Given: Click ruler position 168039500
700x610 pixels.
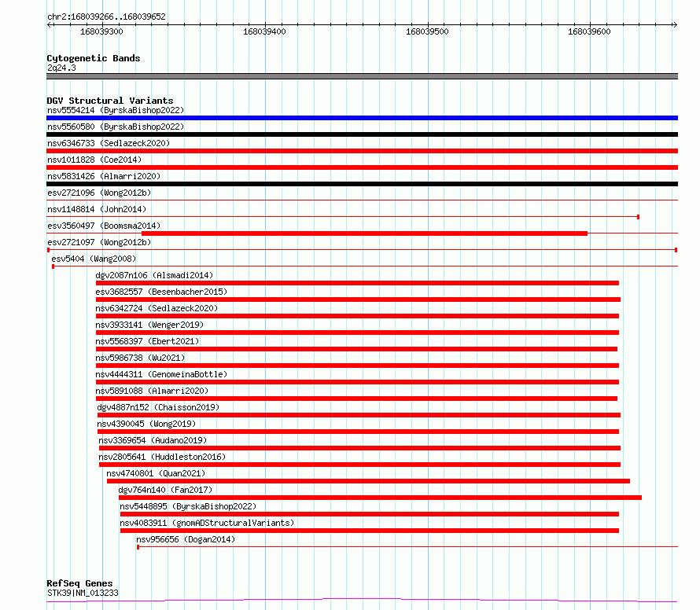Looking at the screenshot, I should tap(427, 31).
